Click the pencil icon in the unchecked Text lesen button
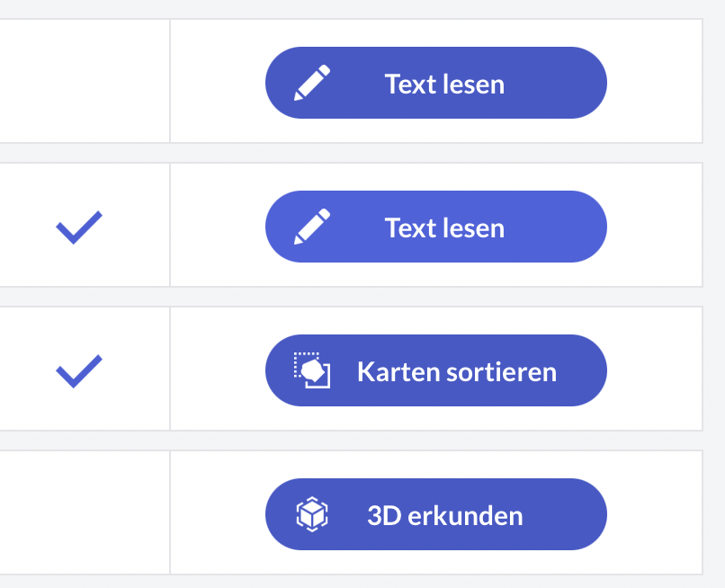725x588 pixels. [312, 83]
